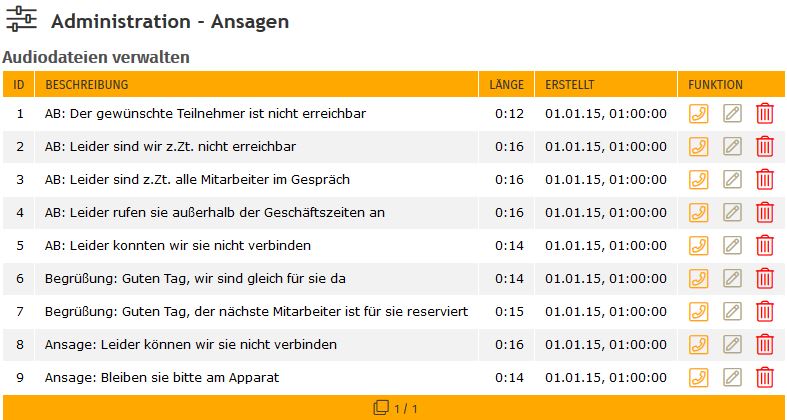
Task: Click the Erstellt column header
Action: [x=570, y=85]
